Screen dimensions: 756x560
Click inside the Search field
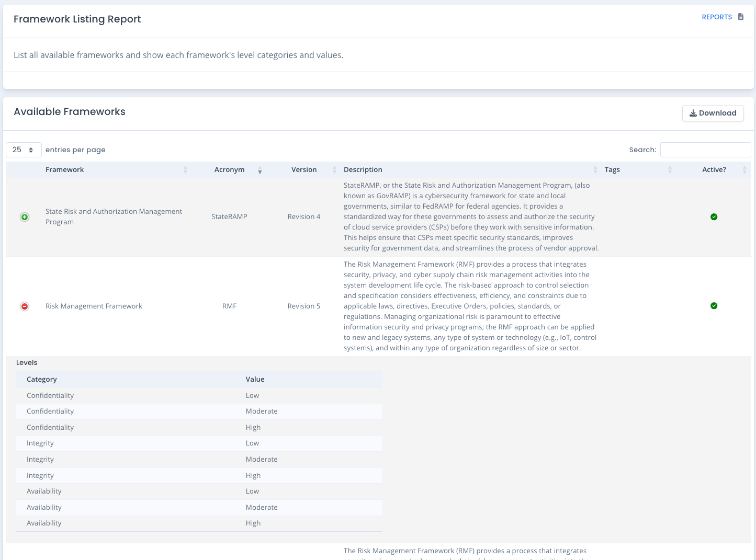click(x=706, y=150)
